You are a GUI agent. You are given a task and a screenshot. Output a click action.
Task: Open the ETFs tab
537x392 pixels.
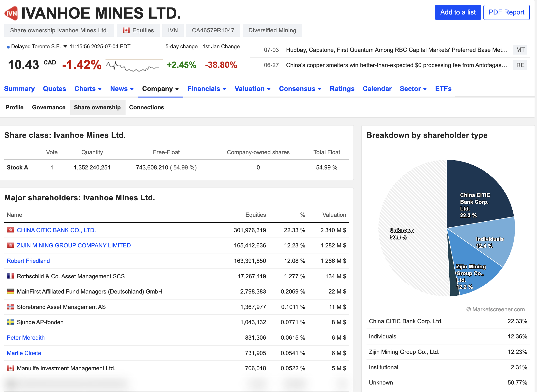pos(443,89)
